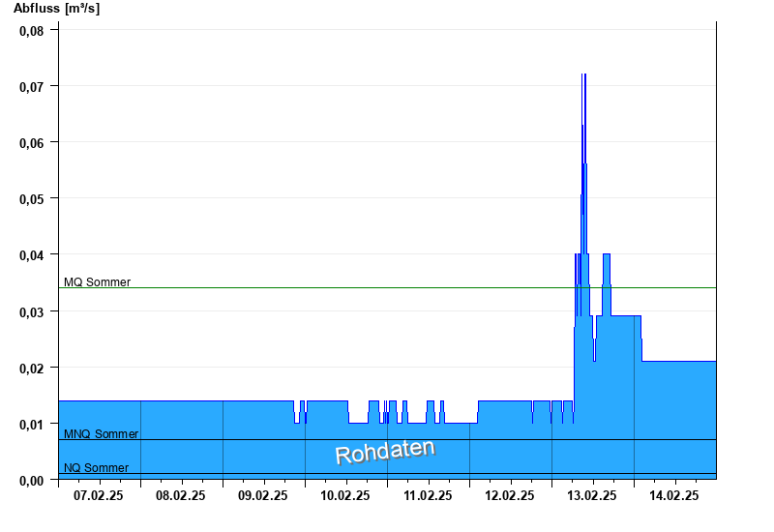Viewport: 774px width, 532px height.
Task: Click the 0,02 y-axis value
Action: point(32,369)
